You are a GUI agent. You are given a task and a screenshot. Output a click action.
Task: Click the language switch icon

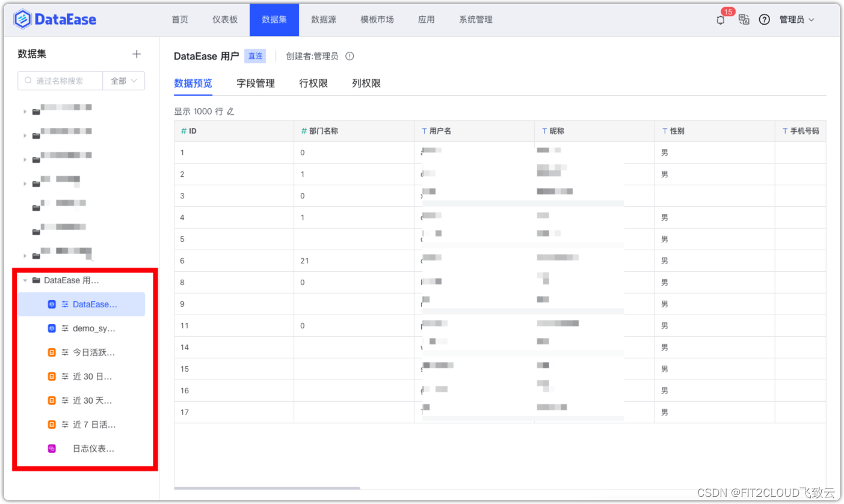coord(744,20)
